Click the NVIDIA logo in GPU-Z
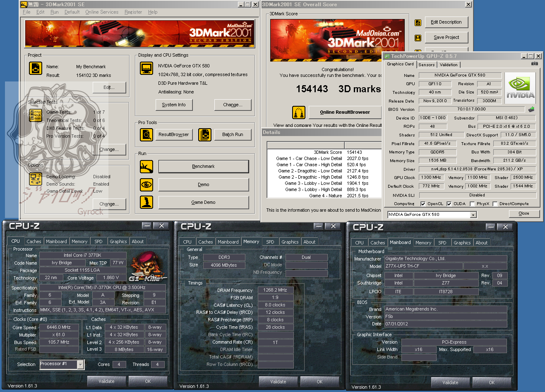545x392 pixels. coord(521,88)
